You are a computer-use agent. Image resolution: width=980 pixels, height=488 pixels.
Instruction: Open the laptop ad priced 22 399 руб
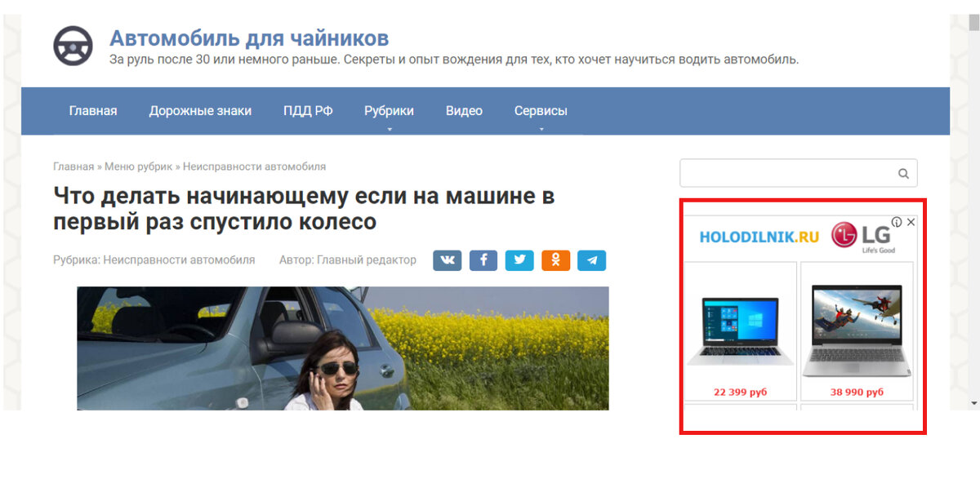(740, 331)
